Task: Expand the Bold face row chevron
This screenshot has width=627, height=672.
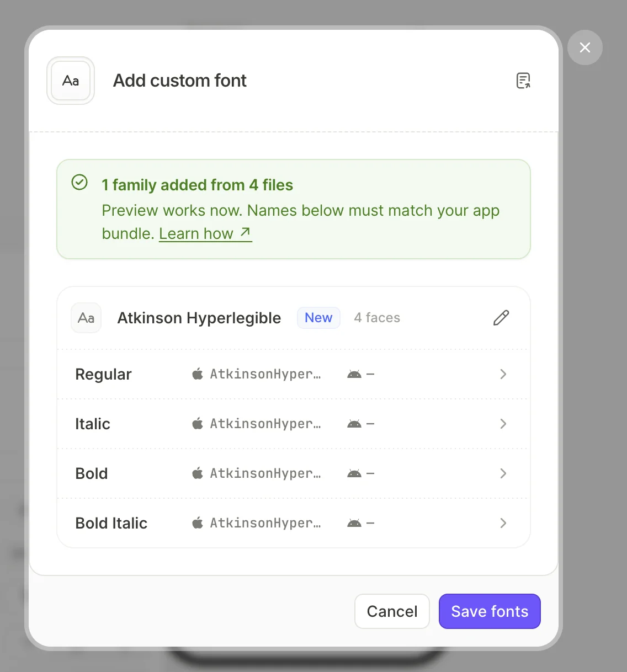Action: tap(503, 473)
